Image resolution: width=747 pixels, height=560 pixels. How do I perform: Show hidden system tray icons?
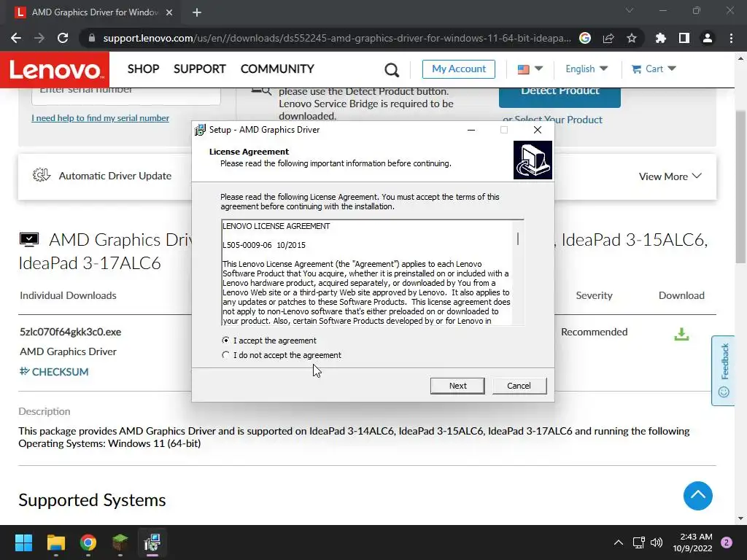(619, 542)
